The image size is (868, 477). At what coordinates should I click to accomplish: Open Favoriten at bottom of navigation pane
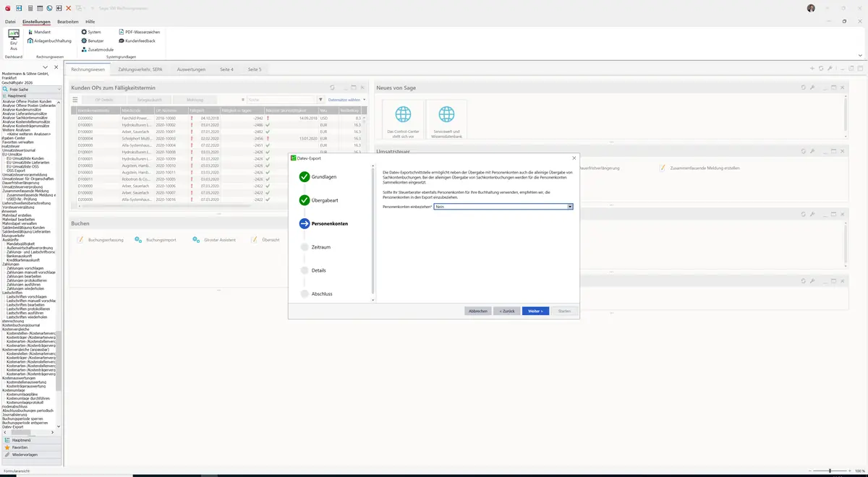coord(30,447)
